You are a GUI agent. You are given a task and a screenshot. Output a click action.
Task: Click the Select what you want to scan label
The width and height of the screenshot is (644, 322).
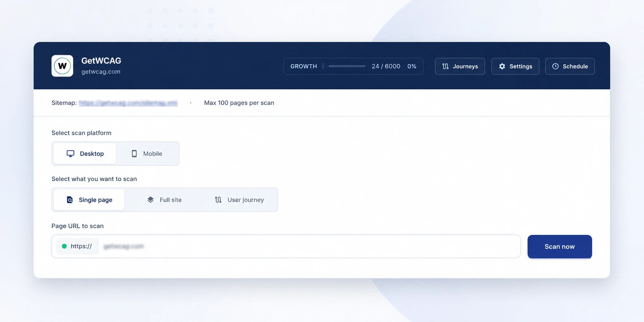pyautogui.click(x=94, y=179)
